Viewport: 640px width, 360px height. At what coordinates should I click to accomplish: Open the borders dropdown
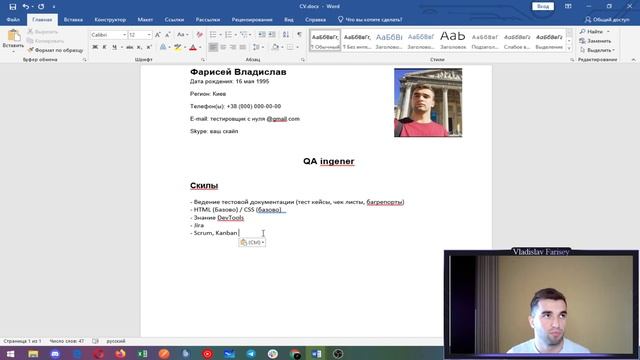coord(297,47)
